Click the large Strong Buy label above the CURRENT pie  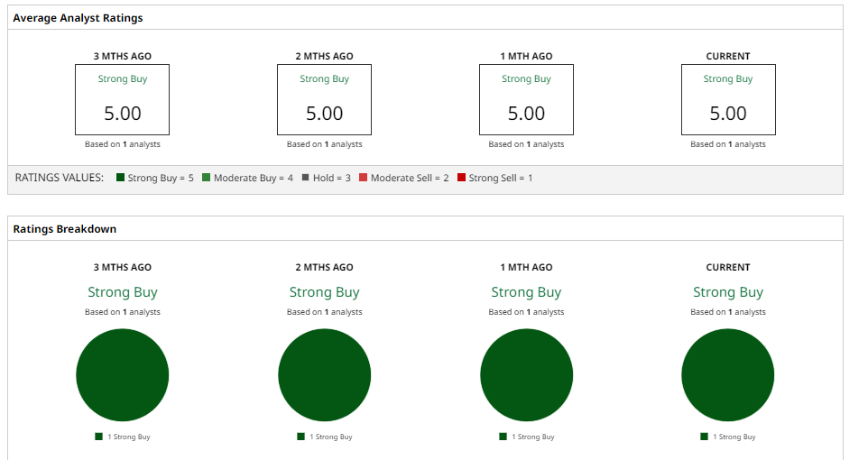tap(728, 292)
